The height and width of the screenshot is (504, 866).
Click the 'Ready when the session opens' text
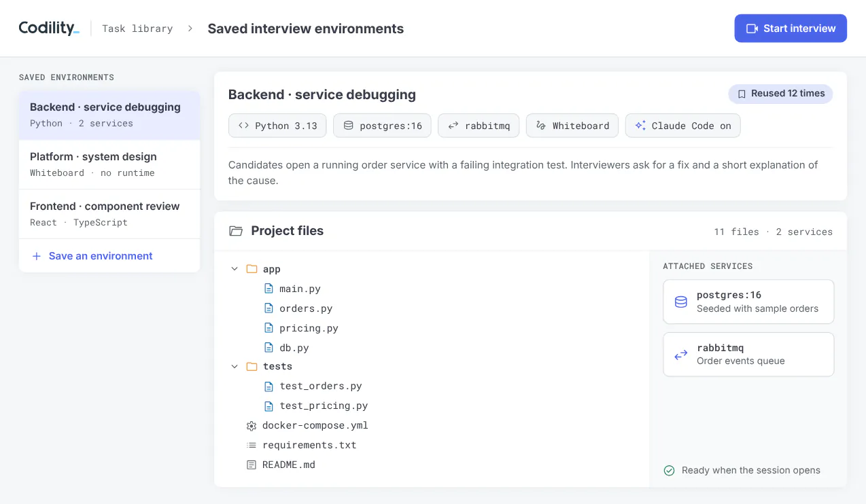[751, 470]
